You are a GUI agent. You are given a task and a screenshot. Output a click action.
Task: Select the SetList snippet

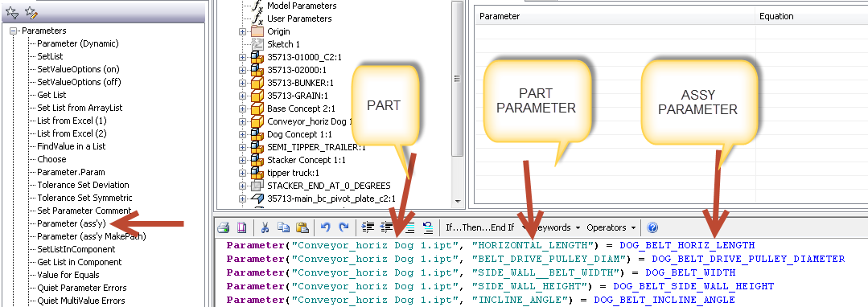point(50,56)
